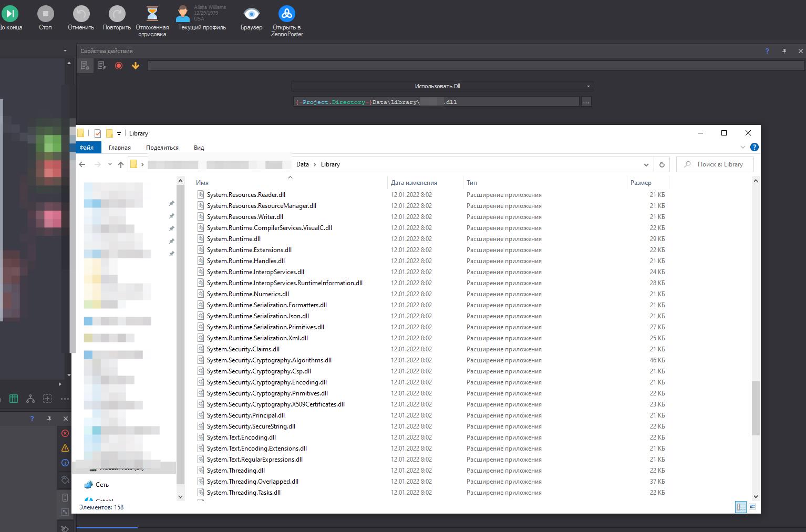Switch to large icons view in Explorer
806x532 pixels.
click(x=752, y=507)
